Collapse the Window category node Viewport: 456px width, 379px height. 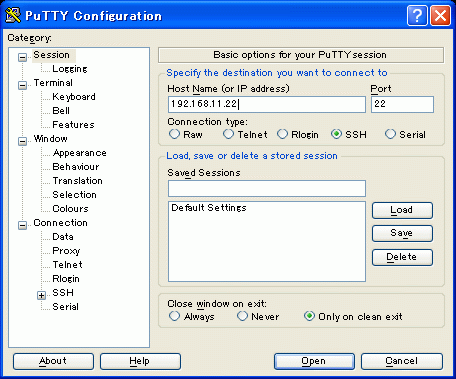22,141
